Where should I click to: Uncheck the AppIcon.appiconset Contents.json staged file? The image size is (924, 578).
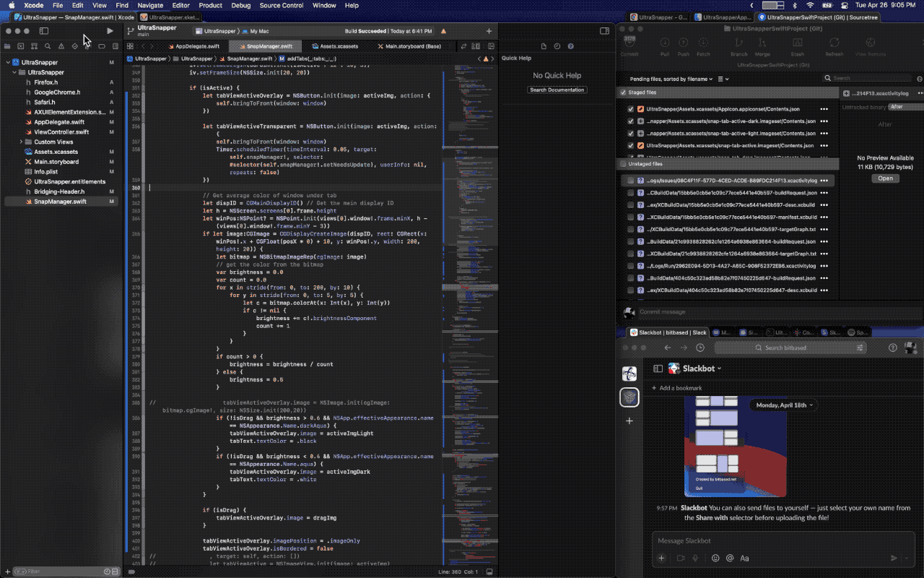630,109
